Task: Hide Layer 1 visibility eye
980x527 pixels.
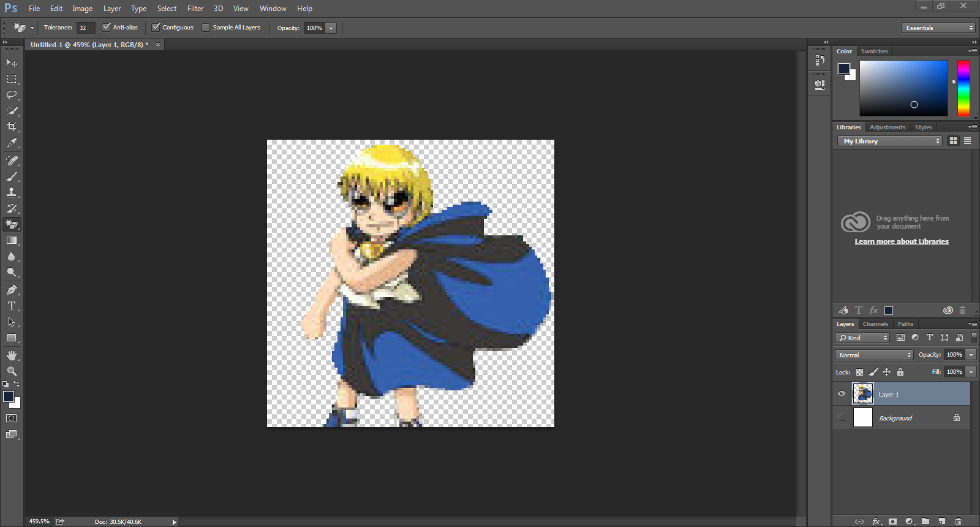Action: coord(842,394)
